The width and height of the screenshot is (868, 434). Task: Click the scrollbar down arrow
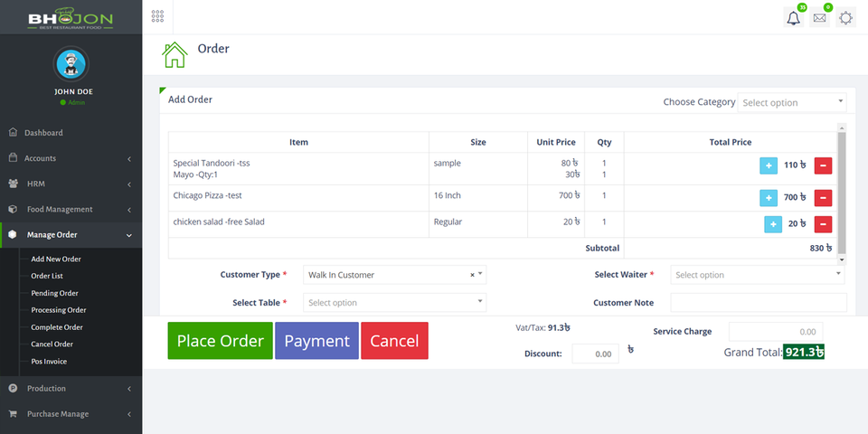coord(842,259)
